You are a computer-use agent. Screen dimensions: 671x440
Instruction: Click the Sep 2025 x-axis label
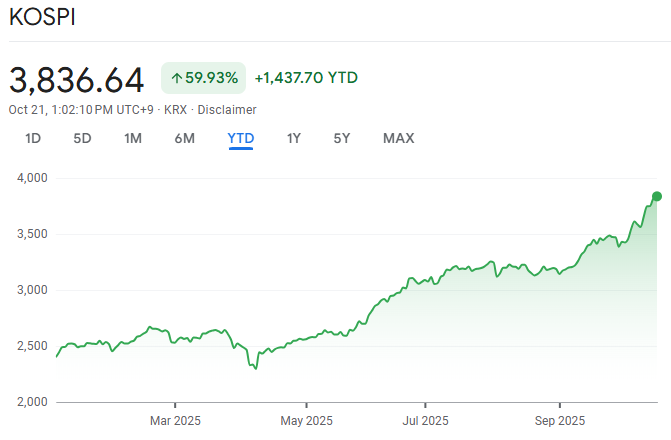(558, 420)
